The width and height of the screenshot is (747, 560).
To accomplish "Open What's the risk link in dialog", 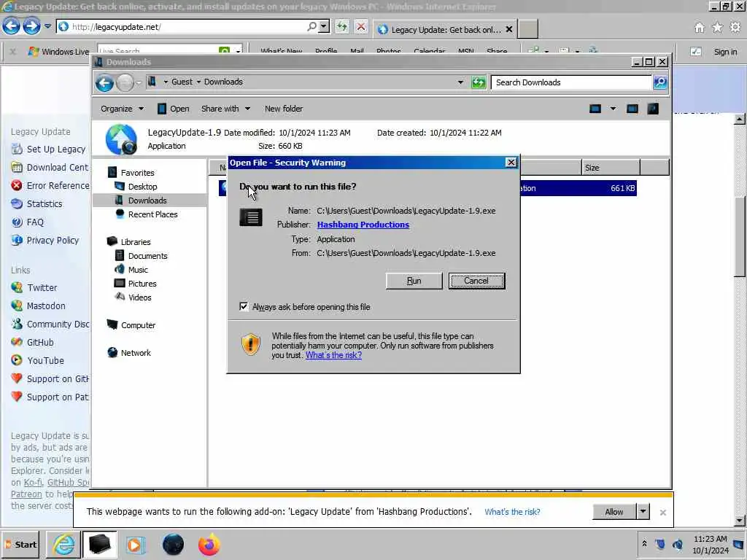I will (333, 355).
